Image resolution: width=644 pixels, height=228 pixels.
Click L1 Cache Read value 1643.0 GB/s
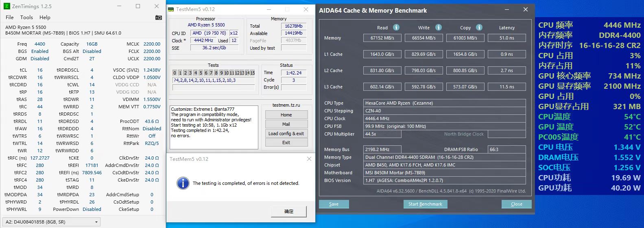[382, 54]
